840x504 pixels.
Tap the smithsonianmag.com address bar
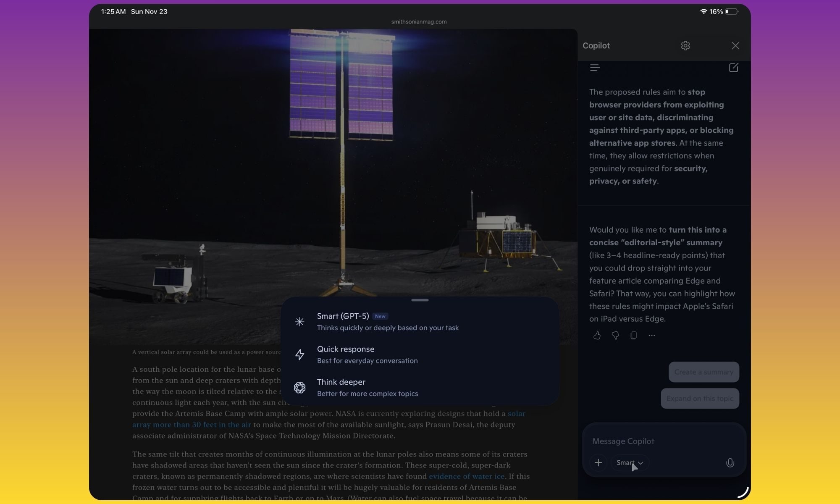click(419, 22)
